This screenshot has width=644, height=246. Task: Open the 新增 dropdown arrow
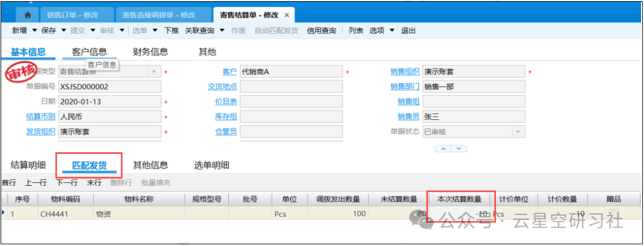point(34,30)
